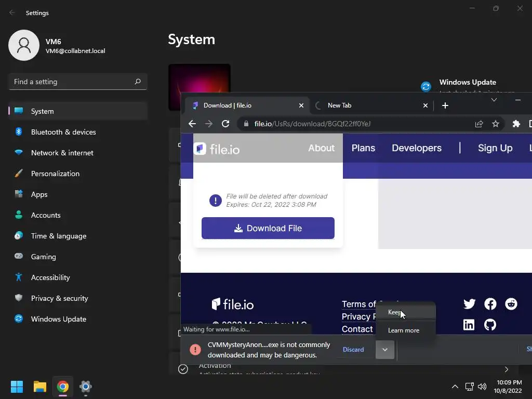Screen dimensions: 532x399
Task: Expand the Activation row chevron
Action: click(x=506, y=369)
